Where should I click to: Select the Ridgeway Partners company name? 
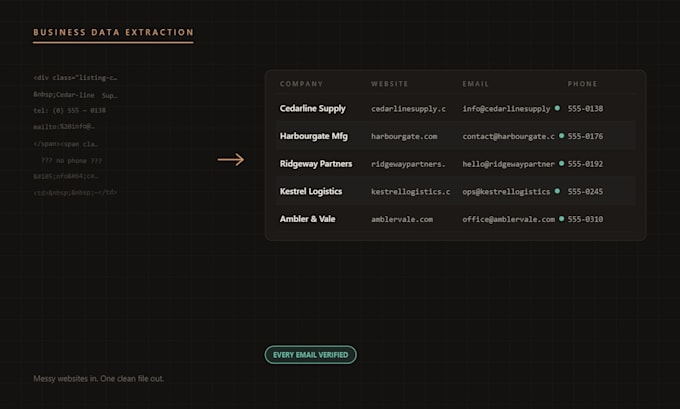click(316, 164)
